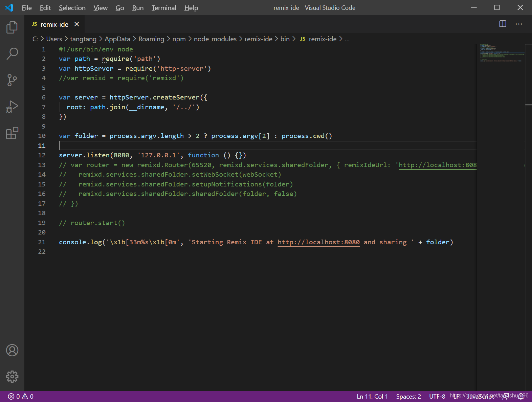Select language mode JavaScript in status bar

[x=480, y=396]
